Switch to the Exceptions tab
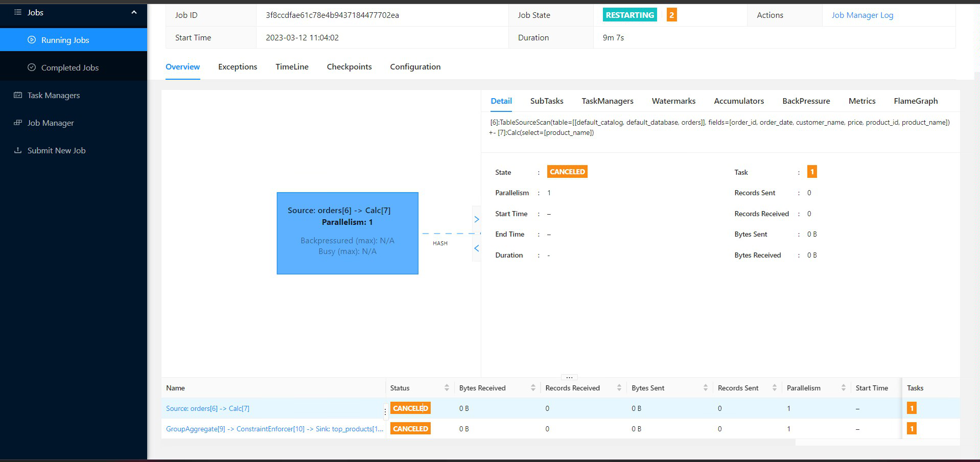 tap(238, 67)
